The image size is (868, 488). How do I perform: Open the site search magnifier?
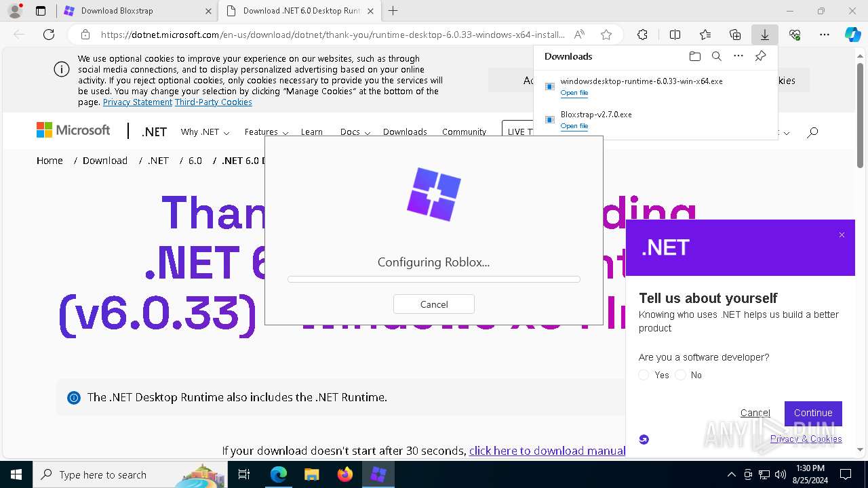pos(812,132)
